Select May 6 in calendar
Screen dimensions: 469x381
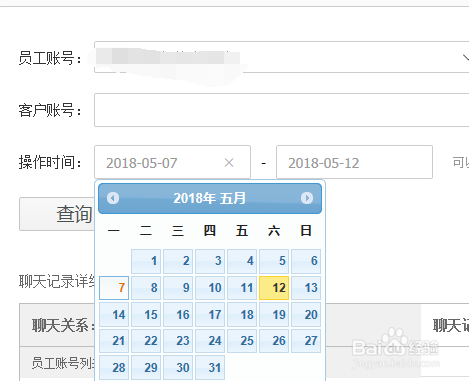(306, 261)
